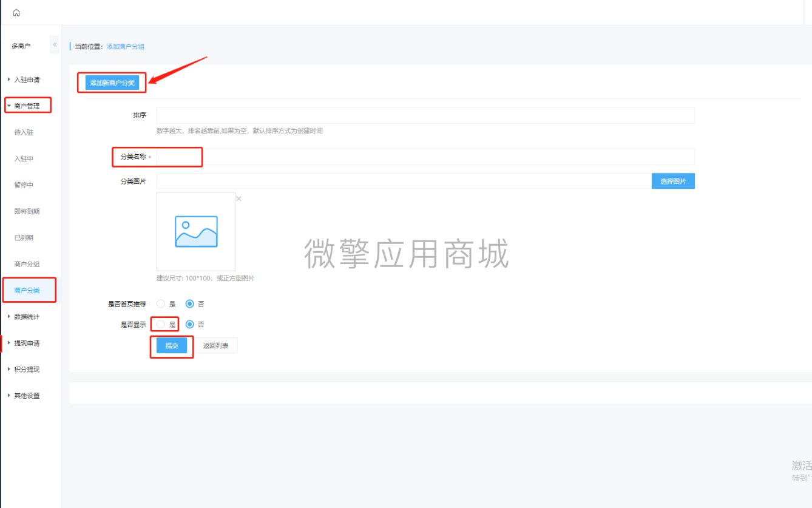Expand the 提现申请 menu section
This screenshot has width=812, height=508.
27,343
